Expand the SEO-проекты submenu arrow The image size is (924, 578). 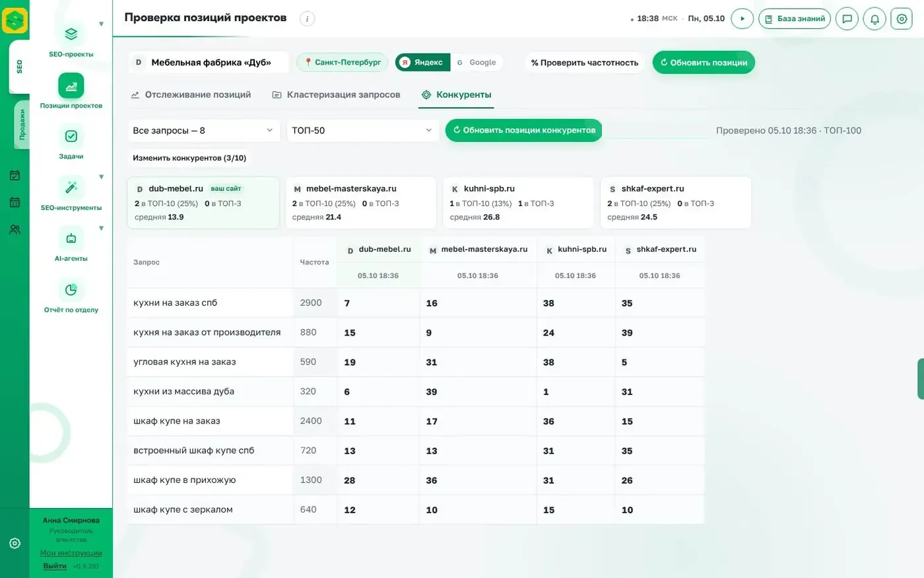coord(101,24)
